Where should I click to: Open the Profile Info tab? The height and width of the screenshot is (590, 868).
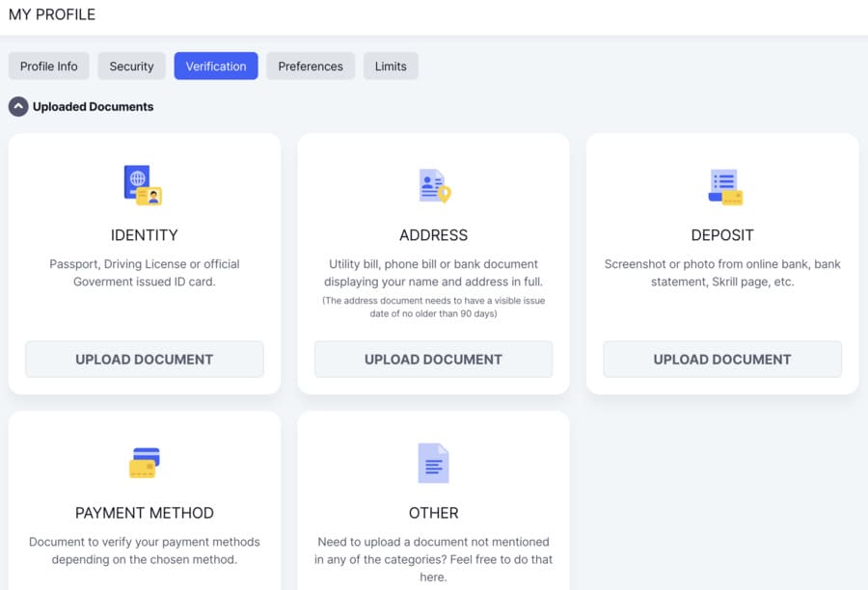pos(49,67)
